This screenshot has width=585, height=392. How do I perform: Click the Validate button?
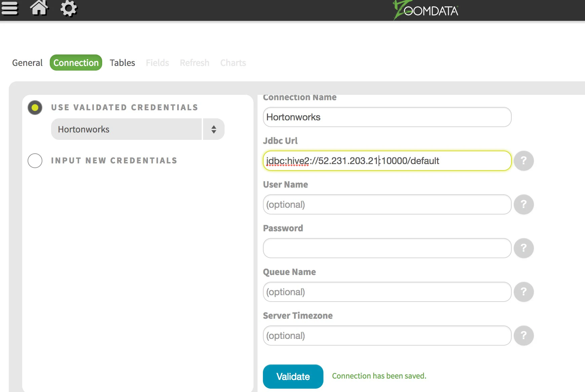pos(293,377)
